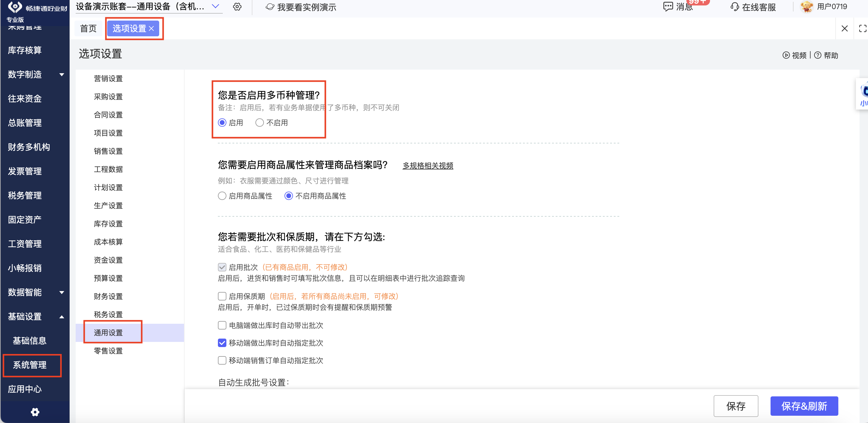This screenshot has height=423, width=868.
Task: Open online customer service headset icon
Action: (735, 7)
